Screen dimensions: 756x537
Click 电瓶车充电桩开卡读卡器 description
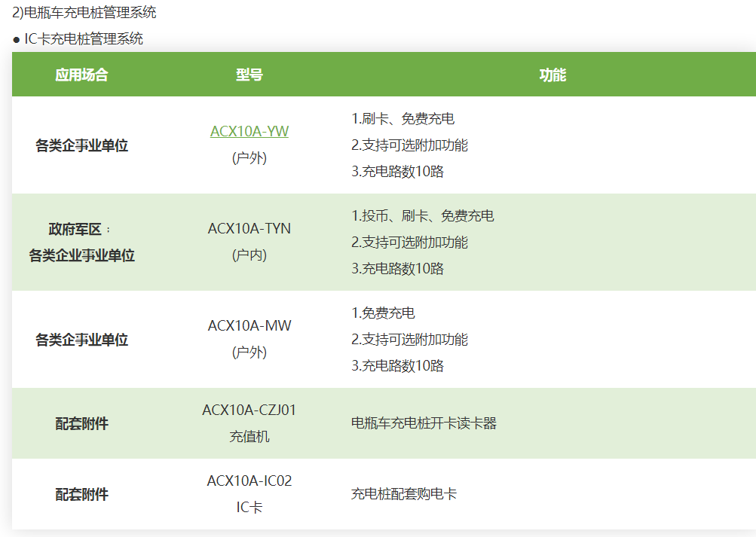[x=424, y=423]
